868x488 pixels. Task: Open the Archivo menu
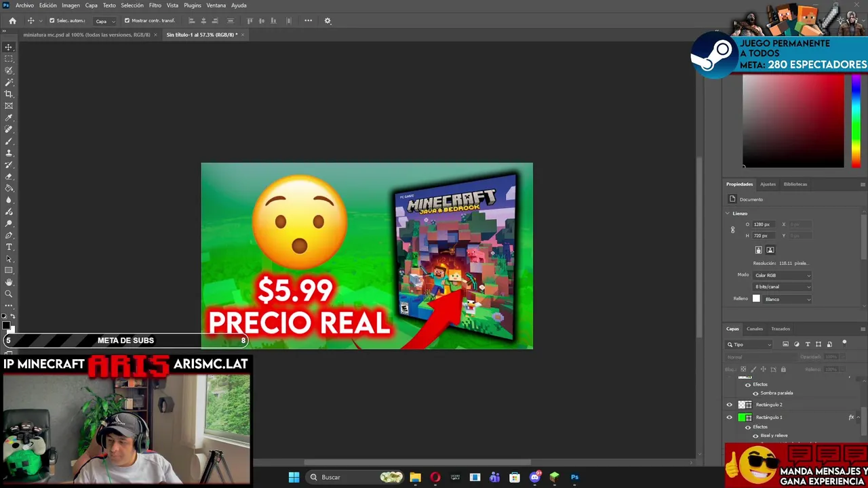24,5
